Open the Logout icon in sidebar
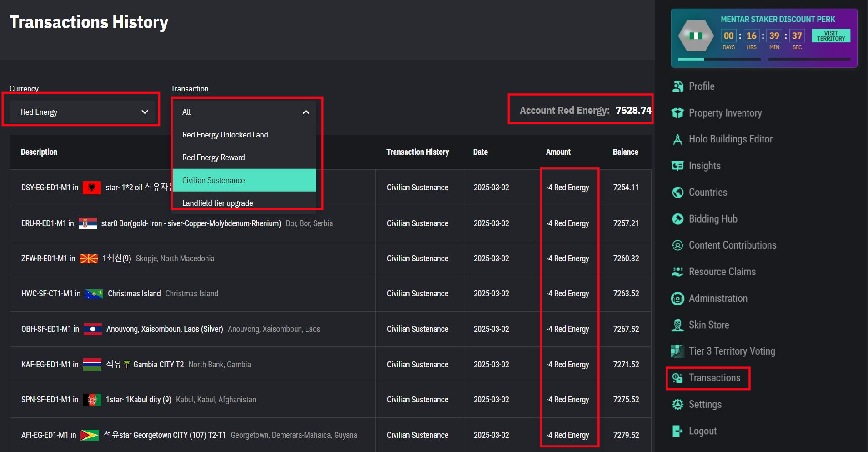868x452 pixels. click(677, 431)
